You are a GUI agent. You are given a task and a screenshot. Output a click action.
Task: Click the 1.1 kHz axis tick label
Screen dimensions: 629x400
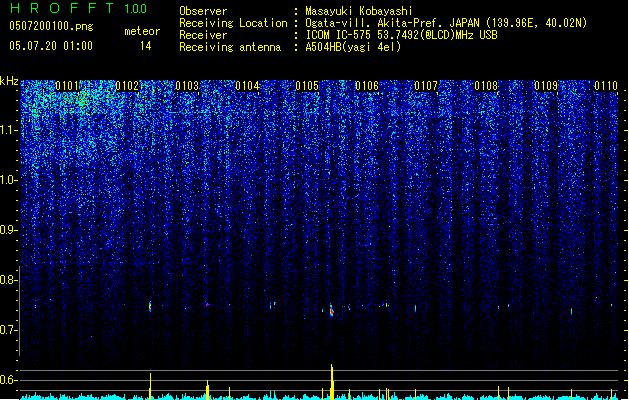[x=8, y=130]
